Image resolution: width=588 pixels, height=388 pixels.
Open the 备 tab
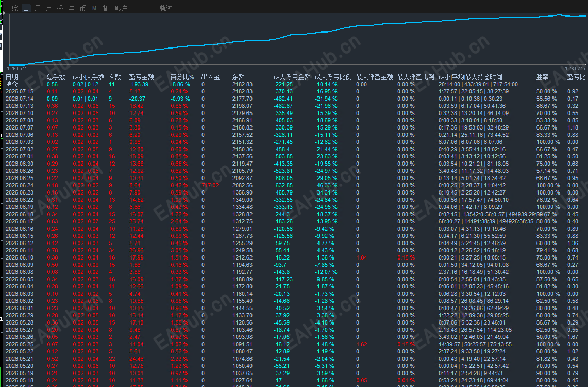click(105, 8)
